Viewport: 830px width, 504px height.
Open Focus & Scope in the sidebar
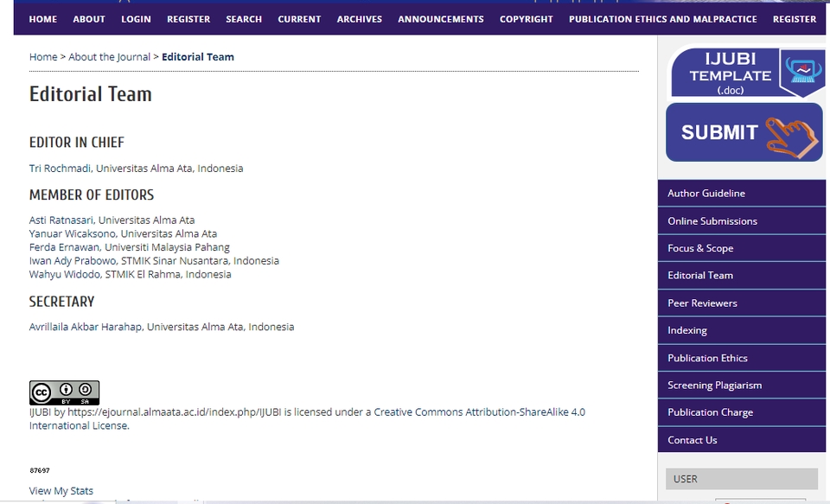[x=742, y=248]
